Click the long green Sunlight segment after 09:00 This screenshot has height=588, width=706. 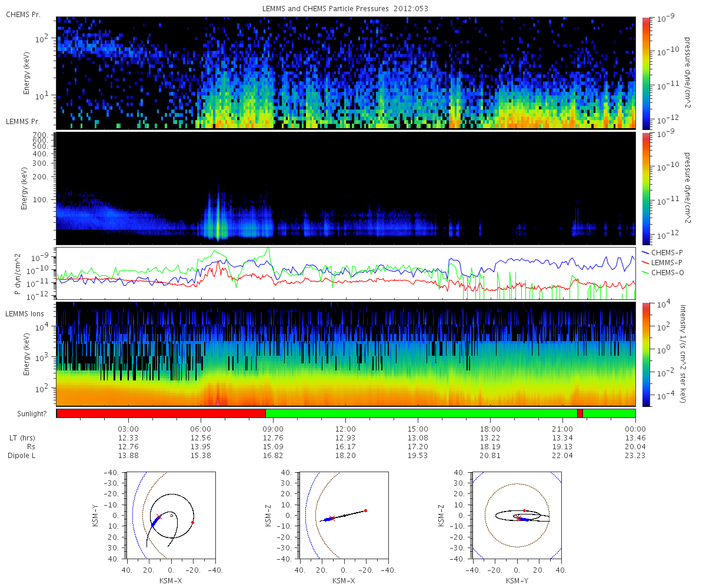pyautogui.click(x=421, y=413)
